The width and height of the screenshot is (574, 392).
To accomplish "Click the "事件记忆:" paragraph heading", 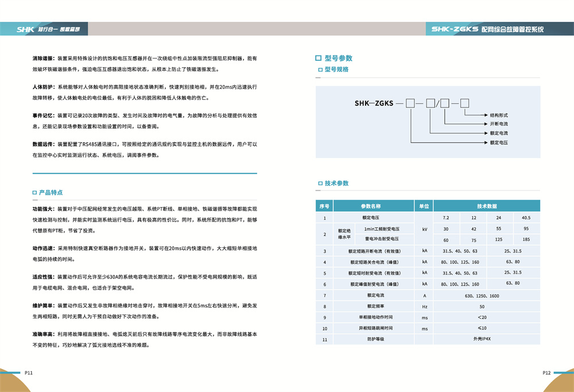I will [x=44, y=116].
